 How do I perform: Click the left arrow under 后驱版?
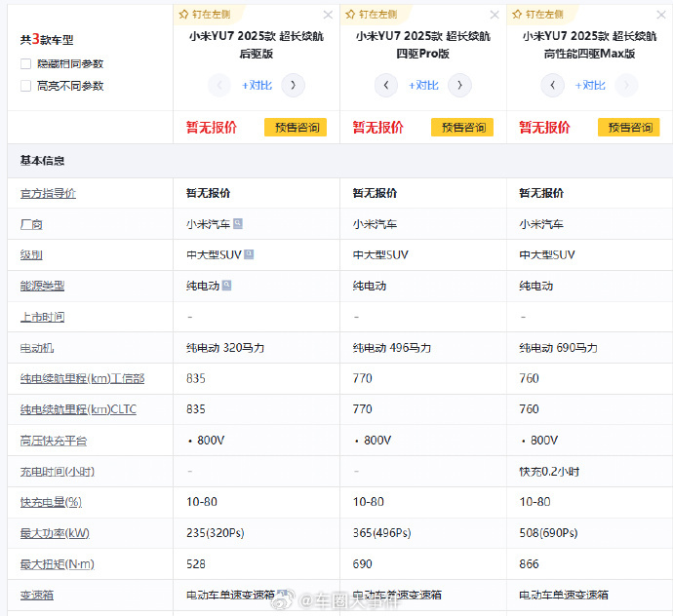pyautogui.click(x=219, y=86)
